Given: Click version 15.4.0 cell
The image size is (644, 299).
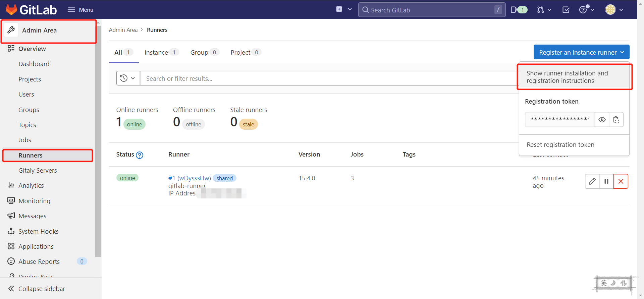Looking at the screenshot, I should (307, 178).
